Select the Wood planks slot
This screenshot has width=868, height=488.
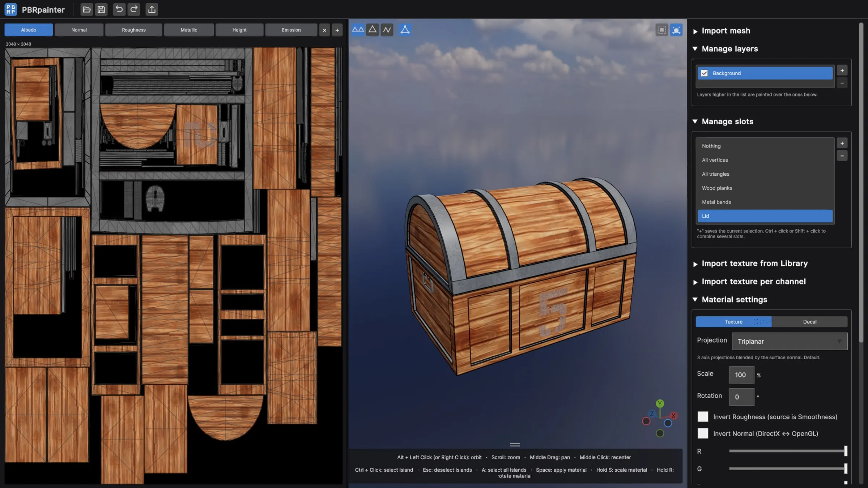pyautogui.click(x=765, y=188)
